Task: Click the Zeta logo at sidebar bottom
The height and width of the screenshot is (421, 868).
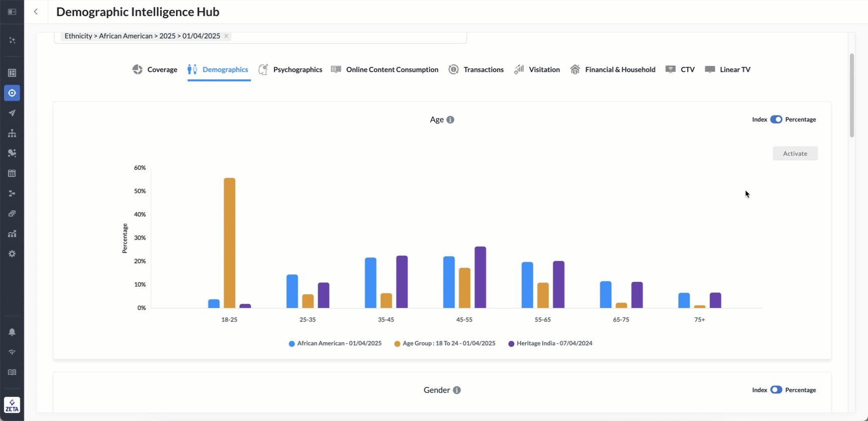Action: pos(12,405)
